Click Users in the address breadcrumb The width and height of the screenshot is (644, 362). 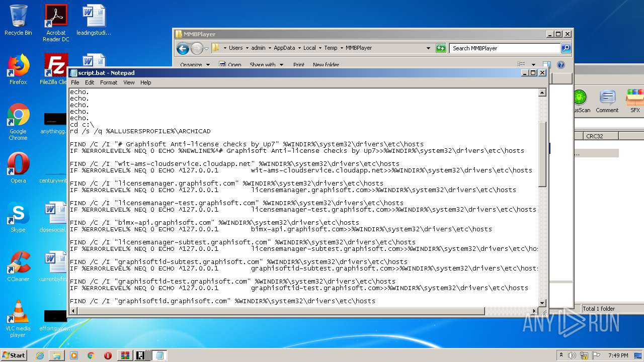point(235,48)
